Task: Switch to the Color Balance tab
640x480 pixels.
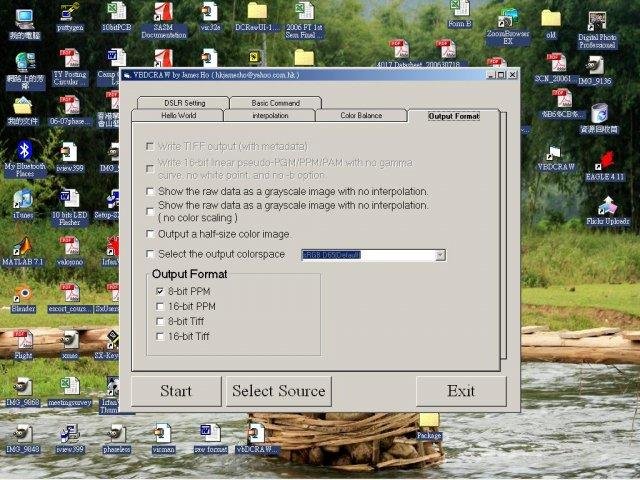Action: (x=361, y=115)
